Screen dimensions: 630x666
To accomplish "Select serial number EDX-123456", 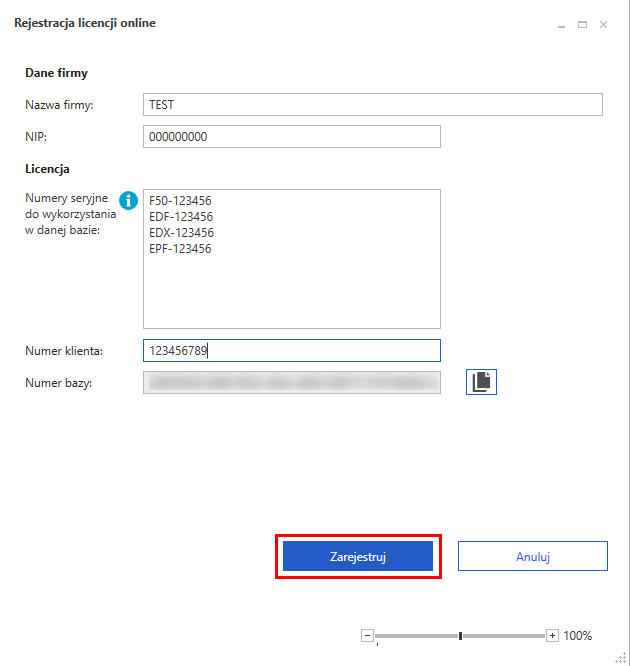I will 181,233.
